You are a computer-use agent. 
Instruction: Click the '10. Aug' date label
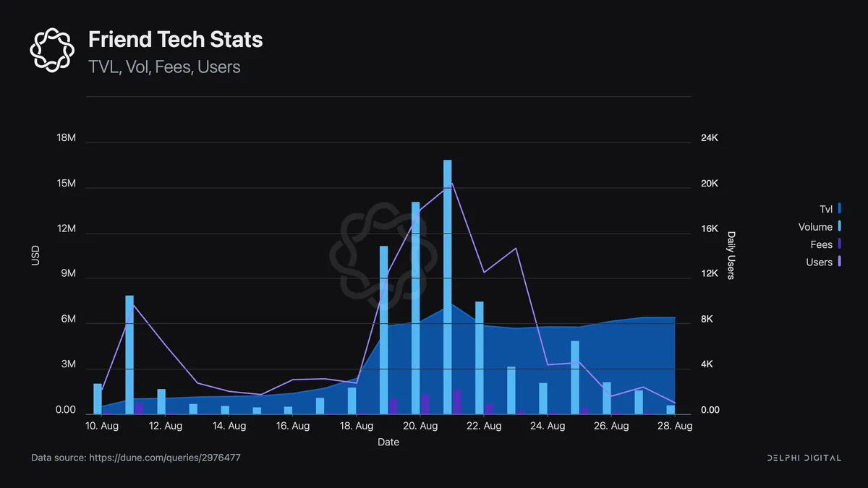pyautogui.click(x=102, y=426)
